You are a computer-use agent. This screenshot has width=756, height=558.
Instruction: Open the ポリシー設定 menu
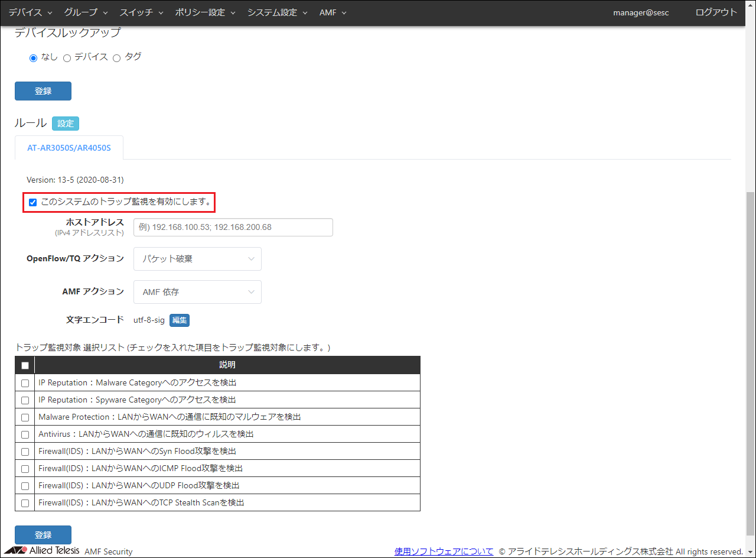click(x=205, y=12)
